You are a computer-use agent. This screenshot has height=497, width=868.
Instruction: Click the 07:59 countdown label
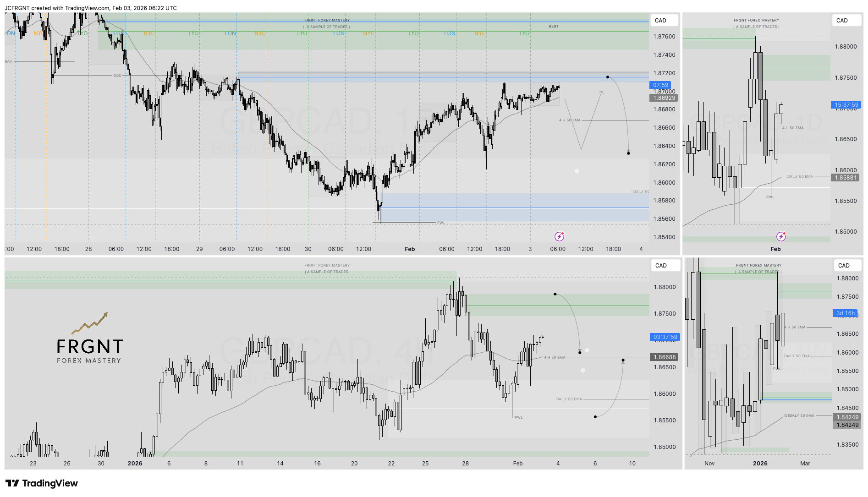(660, 85)
